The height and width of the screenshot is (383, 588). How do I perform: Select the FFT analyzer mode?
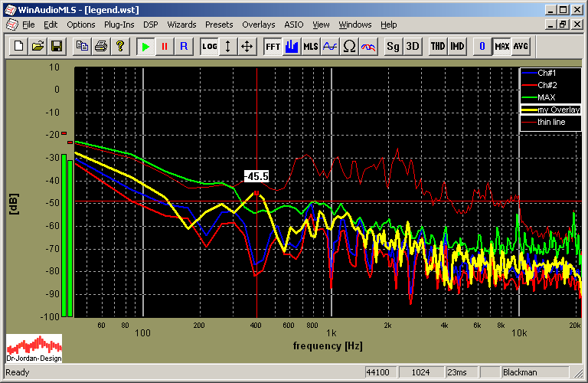pyautogui.click(x=273, y=46)
